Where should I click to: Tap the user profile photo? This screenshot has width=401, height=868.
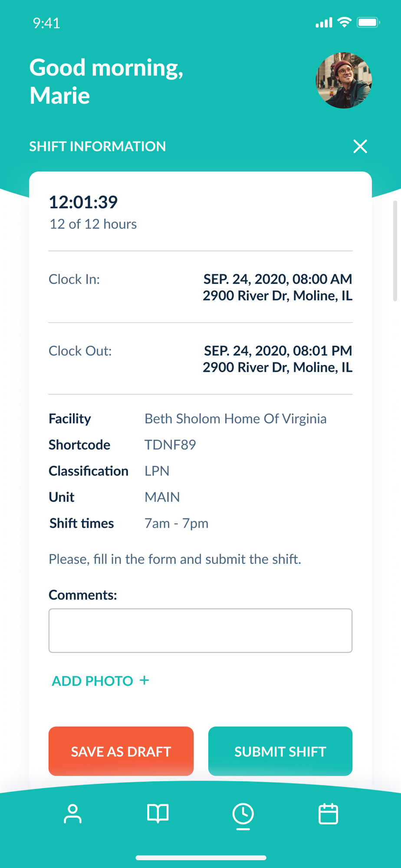(344, 80)
